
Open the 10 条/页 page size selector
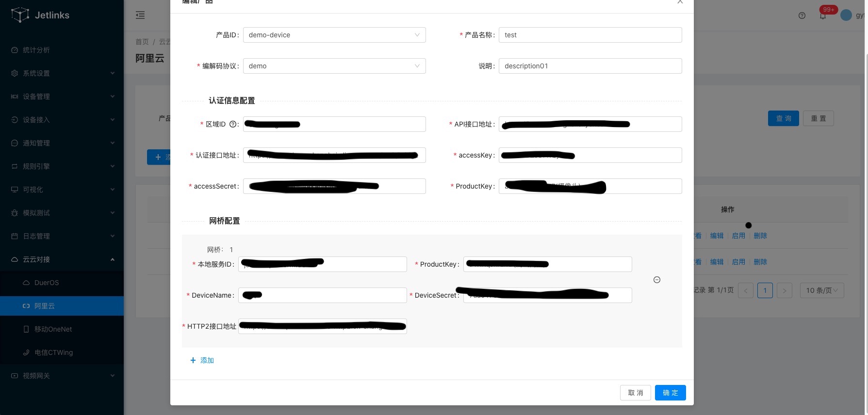[x=822, y=290]
